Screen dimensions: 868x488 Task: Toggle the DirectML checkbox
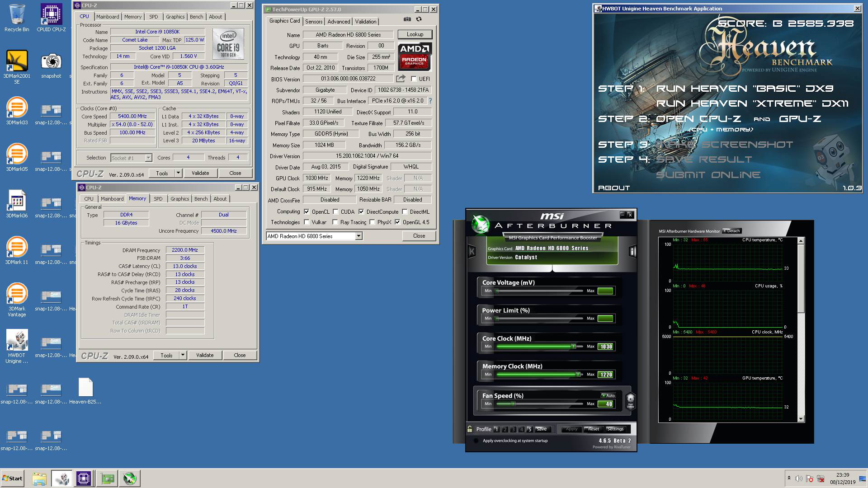(405, 211)
